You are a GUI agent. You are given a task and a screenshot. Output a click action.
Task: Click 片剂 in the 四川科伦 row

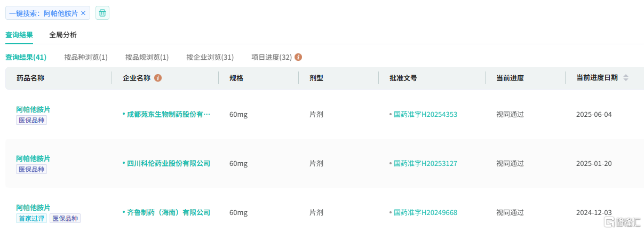click(316, 163)
